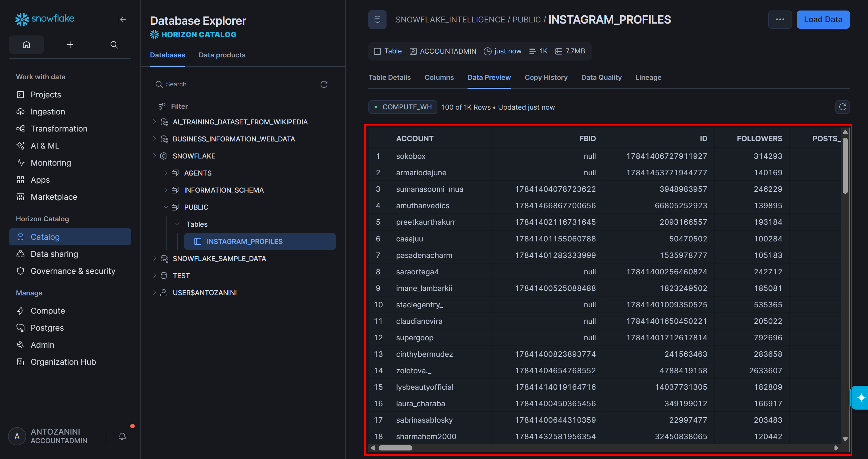Open the Home icon button
Screen dimensions: 868x459
(x=26, y=45)
